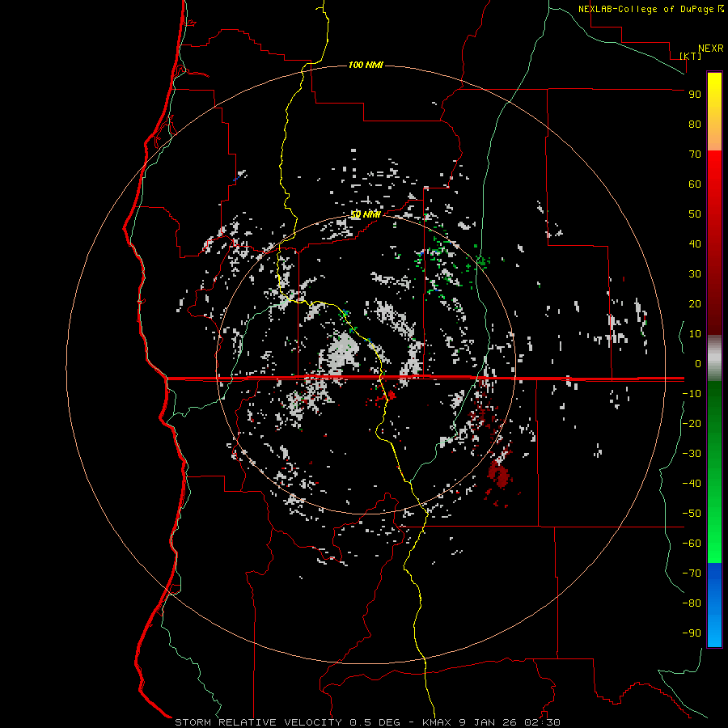Click the positive 30 scale label
This screenshot has width=728, height=728.
(695, 274)
